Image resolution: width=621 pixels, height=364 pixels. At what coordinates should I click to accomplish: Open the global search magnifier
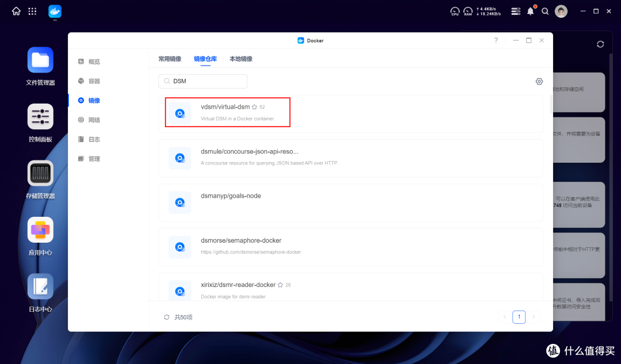coord(545,12)
